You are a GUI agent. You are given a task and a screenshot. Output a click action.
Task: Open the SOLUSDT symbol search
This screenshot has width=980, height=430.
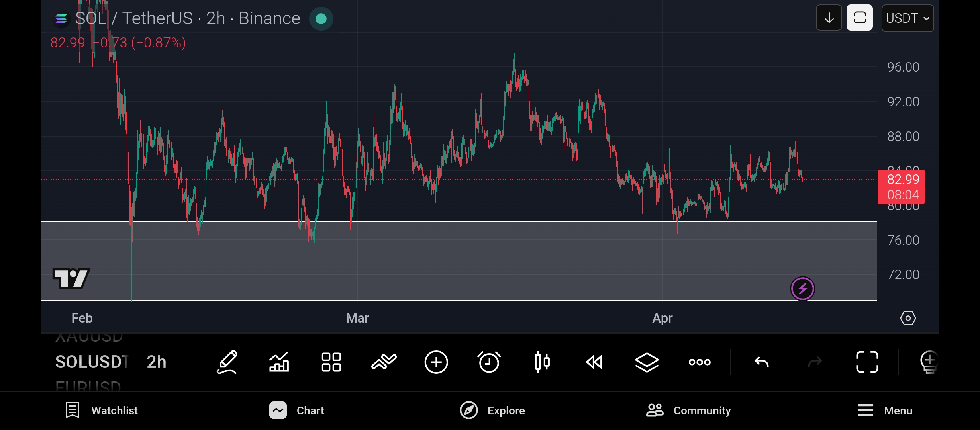coord(92,362)
